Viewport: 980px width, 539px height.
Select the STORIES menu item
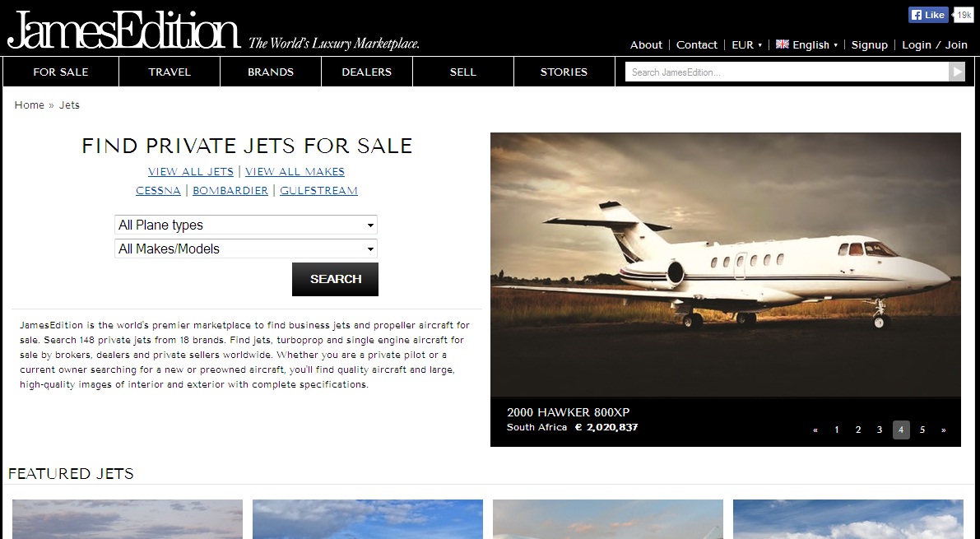[x=564, y=72]
